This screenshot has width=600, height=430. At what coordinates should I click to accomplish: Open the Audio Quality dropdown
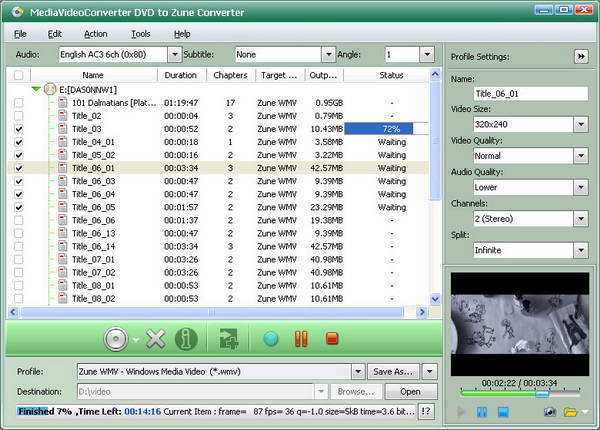(x=581, y=187)
